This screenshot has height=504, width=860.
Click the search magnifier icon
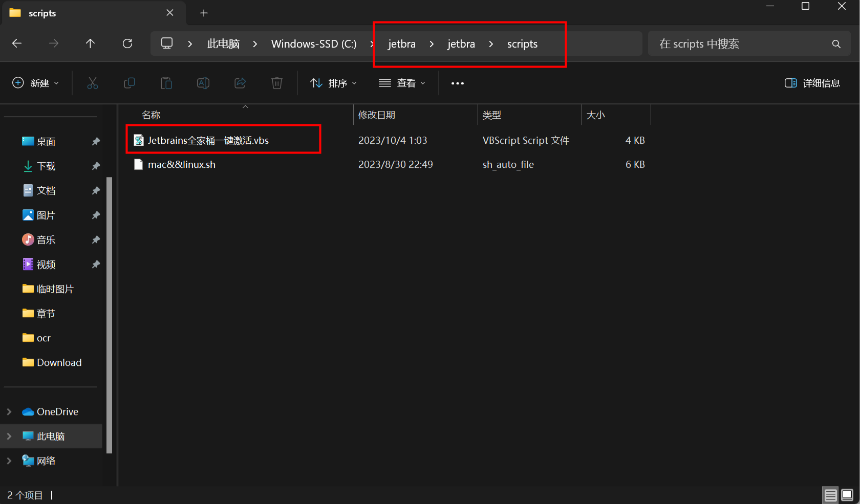click(x=836, y=44)
